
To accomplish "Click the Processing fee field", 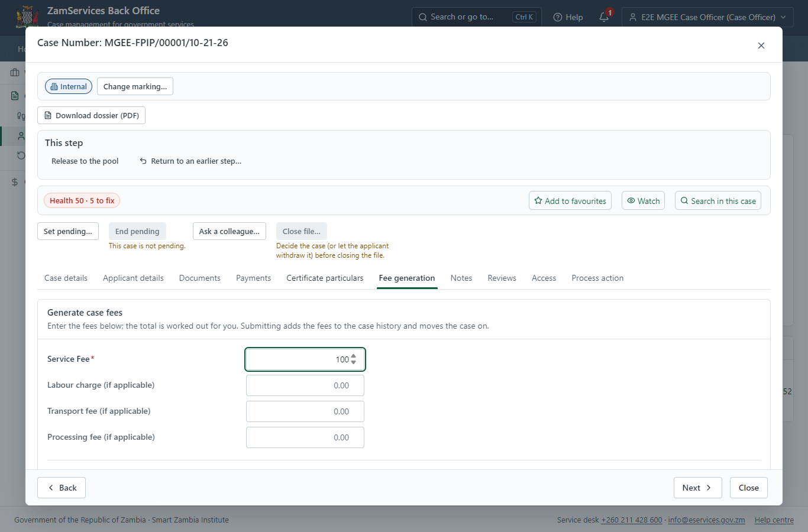I will [305, 437].
